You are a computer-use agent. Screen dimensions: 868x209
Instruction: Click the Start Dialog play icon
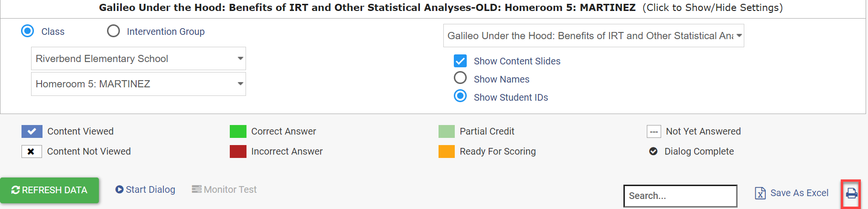119,189
